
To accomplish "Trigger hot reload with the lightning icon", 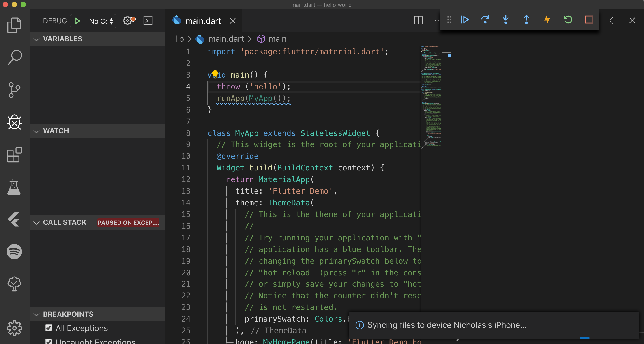I will [547, 20].
